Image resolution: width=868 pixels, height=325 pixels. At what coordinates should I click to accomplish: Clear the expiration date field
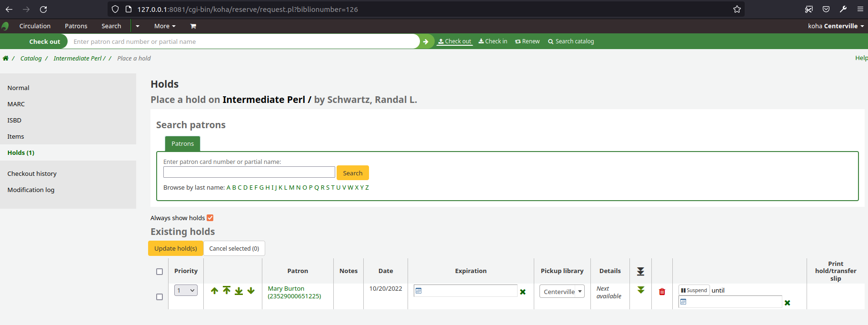click(523, 292)
